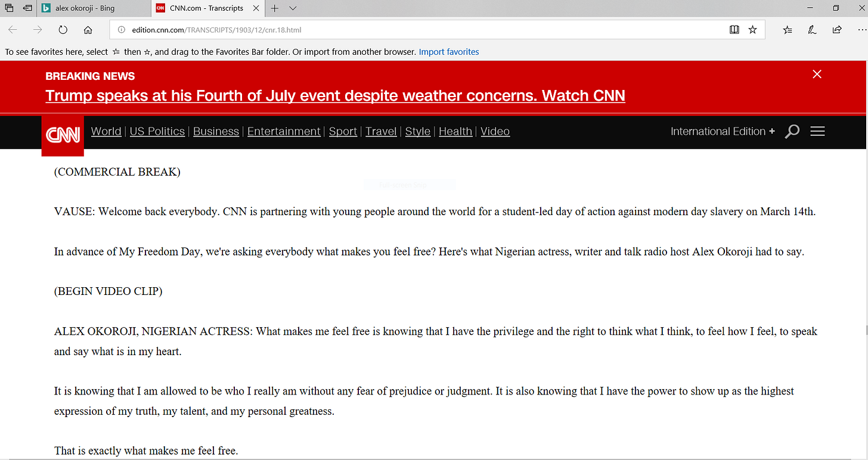
Task: Open the CNN hamburger menu
Action: tap(818, 131)
